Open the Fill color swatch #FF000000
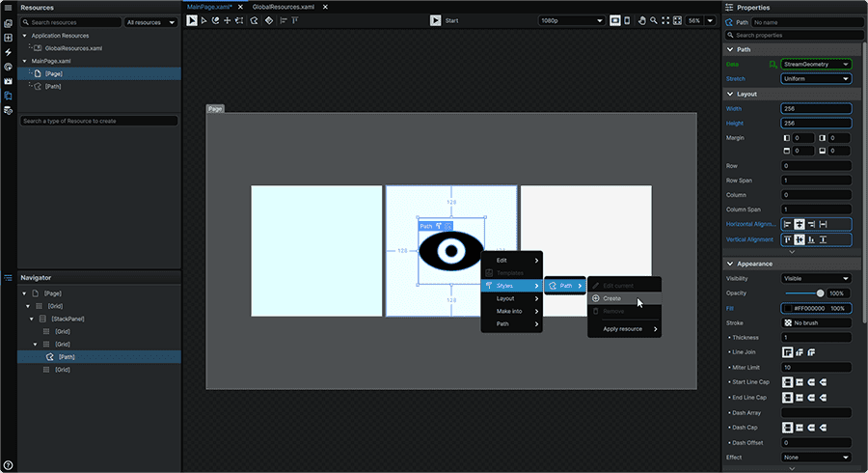The image size is (868, 473). (x=788, y=309)
